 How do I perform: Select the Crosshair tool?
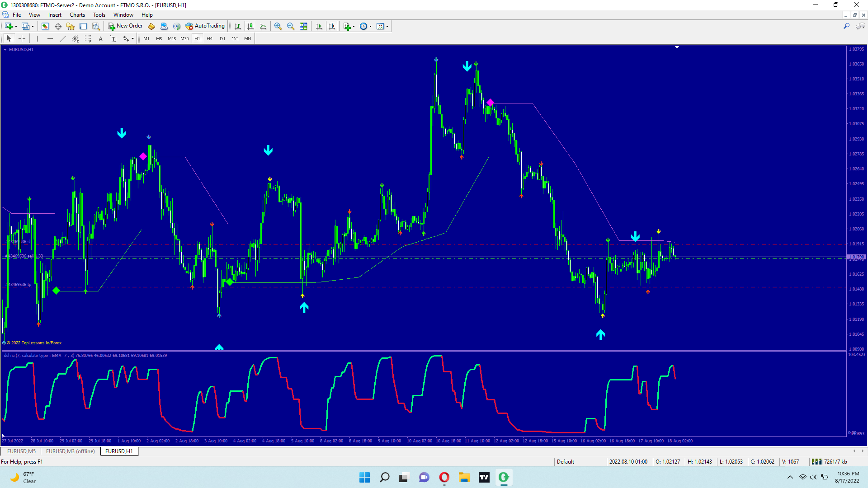click(x=22, y=39)
